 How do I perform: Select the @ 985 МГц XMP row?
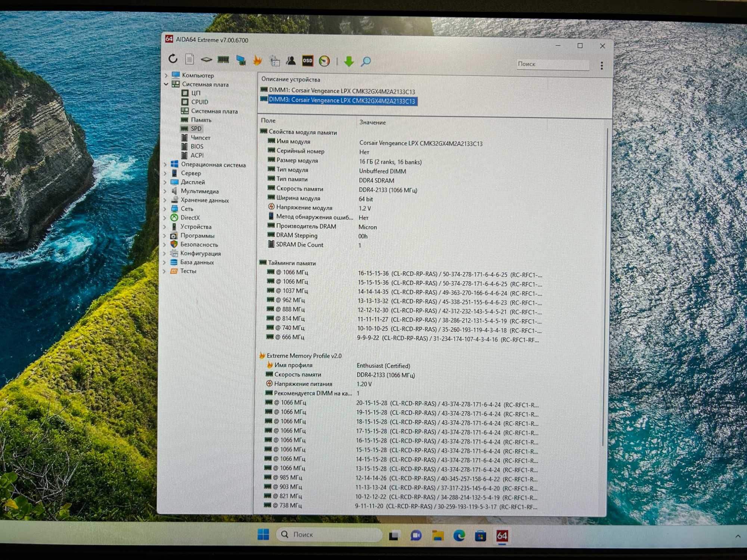point(400,479)
